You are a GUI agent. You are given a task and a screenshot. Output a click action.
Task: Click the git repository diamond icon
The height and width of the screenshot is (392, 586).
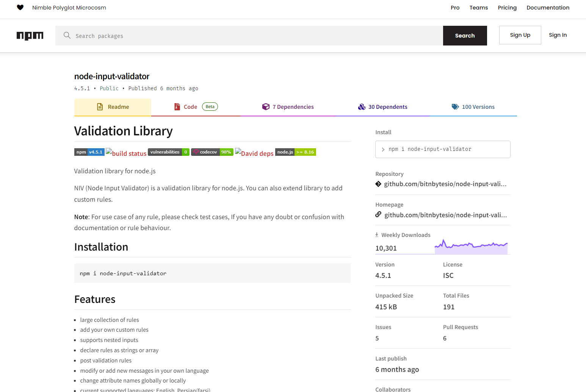pyautogui.click(x=378, y=184)
